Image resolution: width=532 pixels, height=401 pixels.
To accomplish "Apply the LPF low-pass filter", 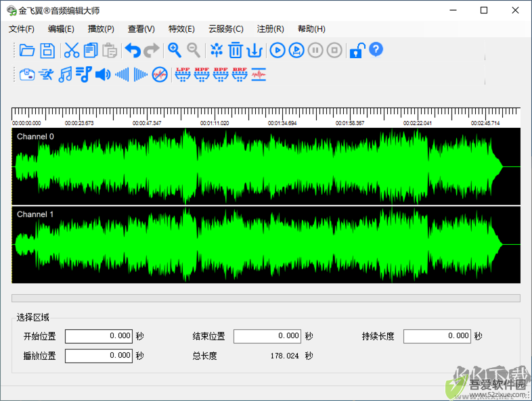I will (x=183, y=74).
